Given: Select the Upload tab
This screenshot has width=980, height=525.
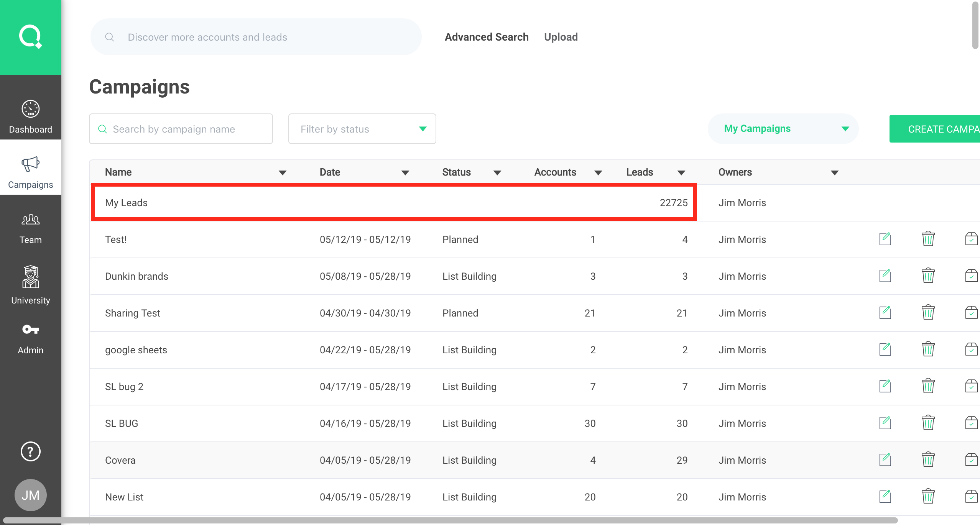Looking at the screenshot, I should point(561,37).
